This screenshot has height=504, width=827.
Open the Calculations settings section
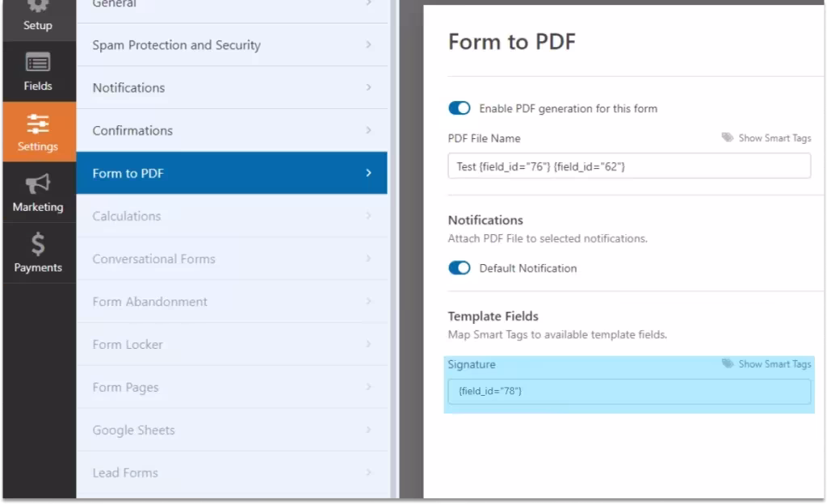point(231,216)
